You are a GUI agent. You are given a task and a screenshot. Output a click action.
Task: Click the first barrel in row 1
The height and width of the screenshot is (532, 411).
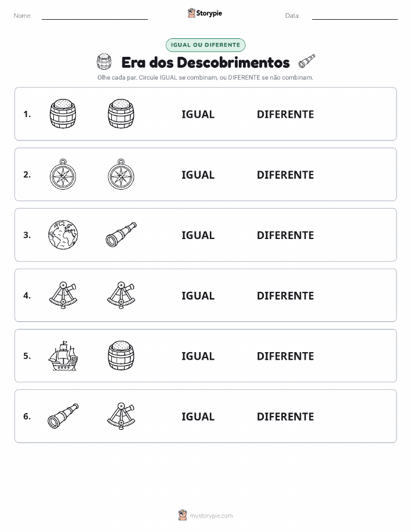(63, 114)
